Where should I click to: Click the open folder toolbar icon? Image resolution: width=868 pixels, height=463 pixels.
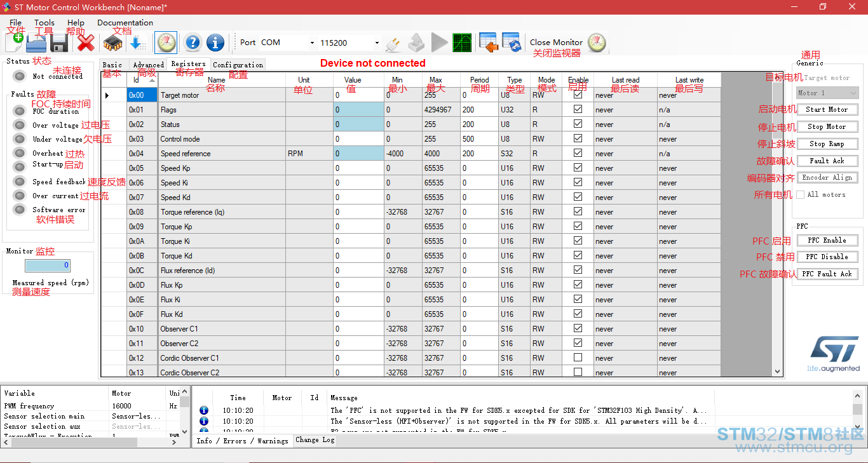coord(36,43)
